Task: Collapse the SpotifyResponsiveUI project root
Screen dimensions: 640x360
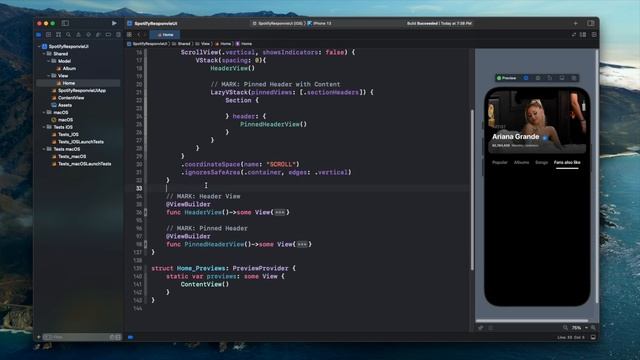Action: click(40, 47)
